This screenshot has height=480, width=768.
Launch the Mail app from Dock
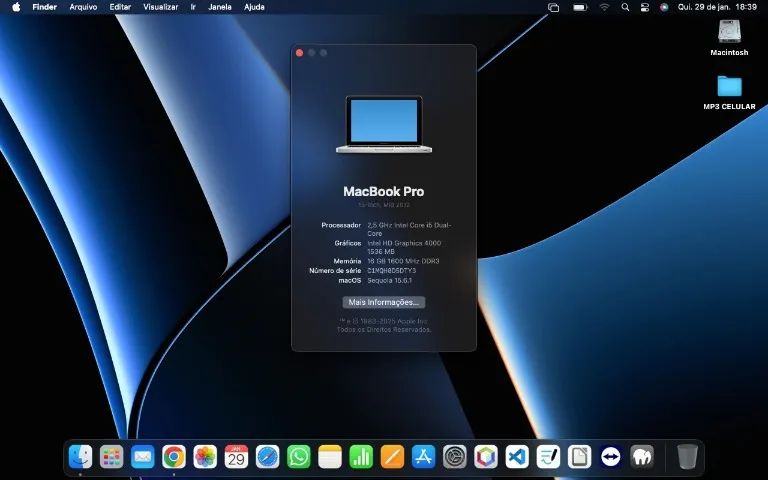pos(143,457)
